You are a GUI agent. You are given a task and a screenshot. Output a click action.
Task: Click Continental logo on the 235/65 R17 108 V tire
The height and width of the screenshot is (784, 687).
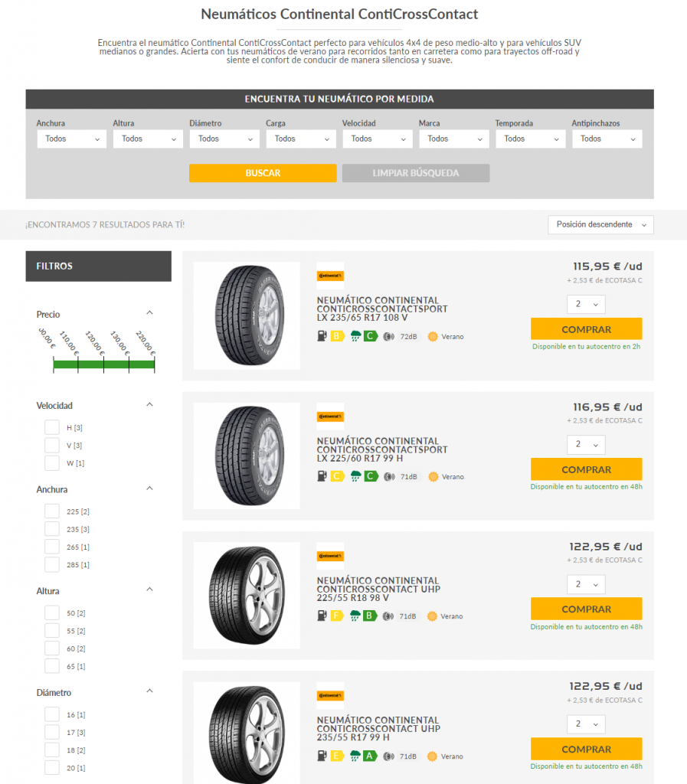[330, 276]
